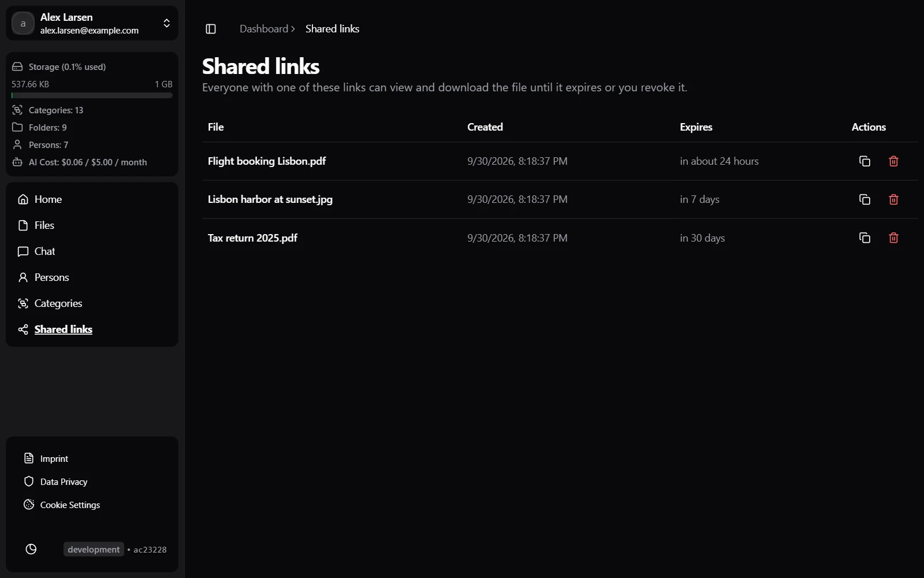This screenshot has height=578, width=924.
Task: Revoke the Tax return 2025.pdf link
Action: [893, 238]
